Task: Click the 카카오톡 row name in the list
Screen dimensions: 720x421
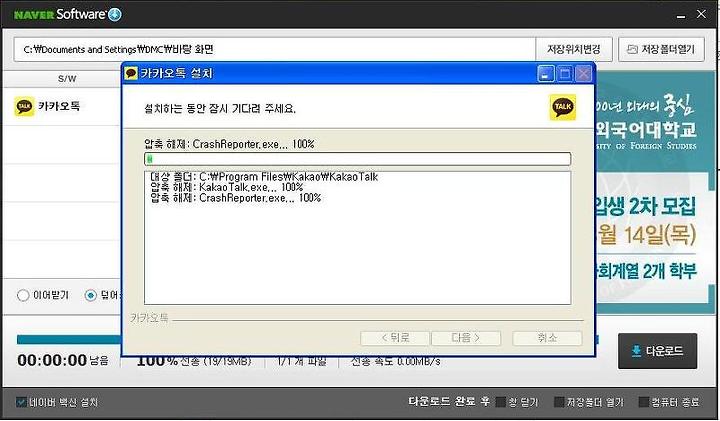Action: tap(59, 107)
